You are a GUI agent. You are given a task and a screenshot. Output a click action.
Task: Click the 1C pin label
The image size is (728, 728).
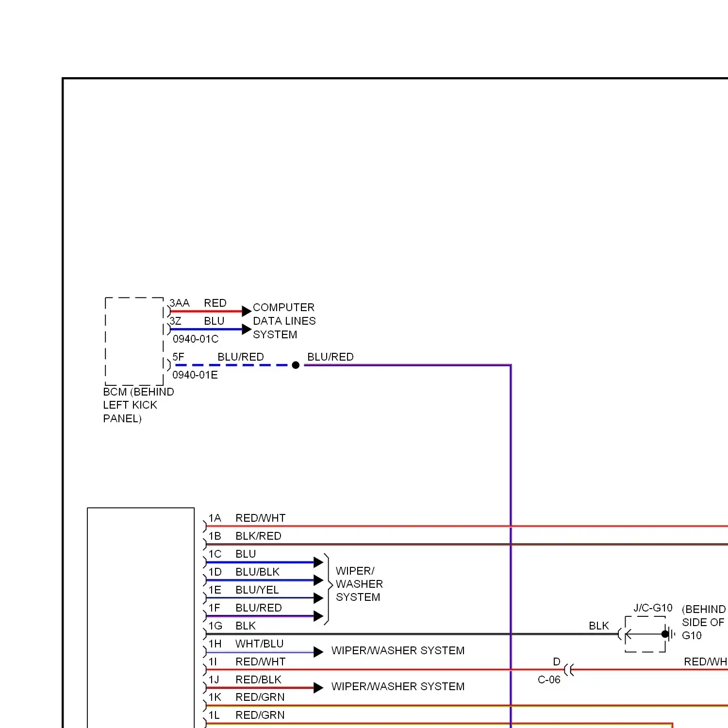tap(215, 554)
